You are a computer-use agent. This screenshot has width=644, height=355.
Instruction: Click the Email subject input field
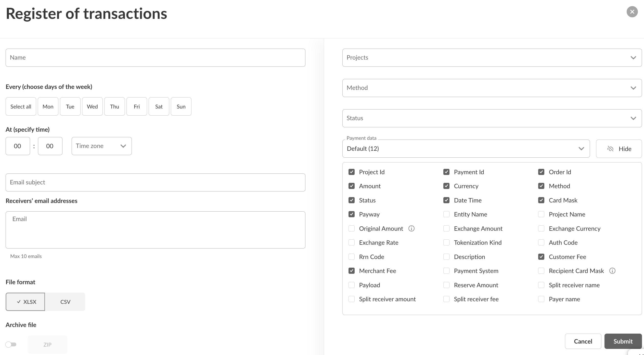click(x=155, y=182)
